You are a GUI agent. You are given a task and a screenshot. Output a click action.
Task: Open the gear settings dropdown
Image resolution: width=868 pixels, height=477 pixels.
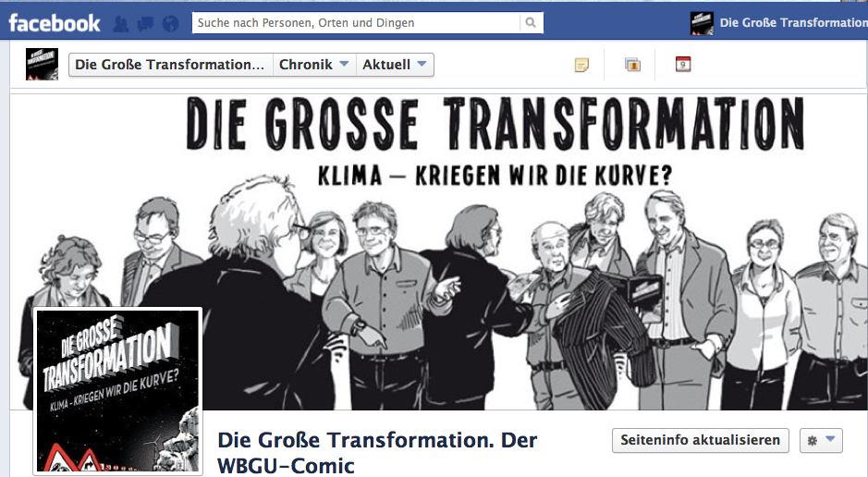[821, 440]
